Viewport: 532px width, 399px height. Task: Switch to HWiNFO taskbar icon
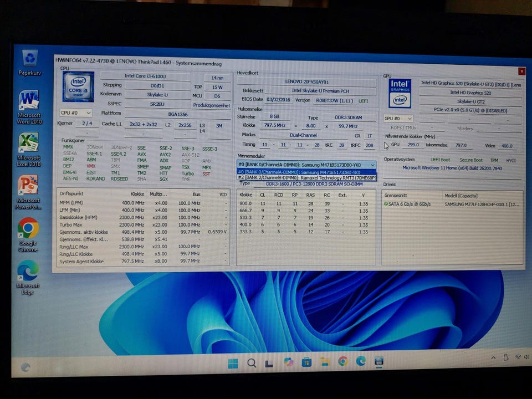point(379,361)
